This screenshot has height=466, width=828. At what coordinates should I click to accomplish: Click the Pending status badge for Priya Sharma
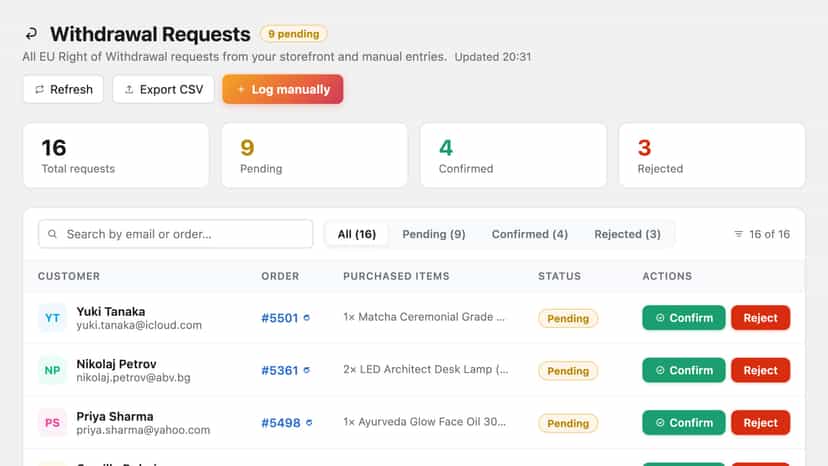[x=568, y=423]
